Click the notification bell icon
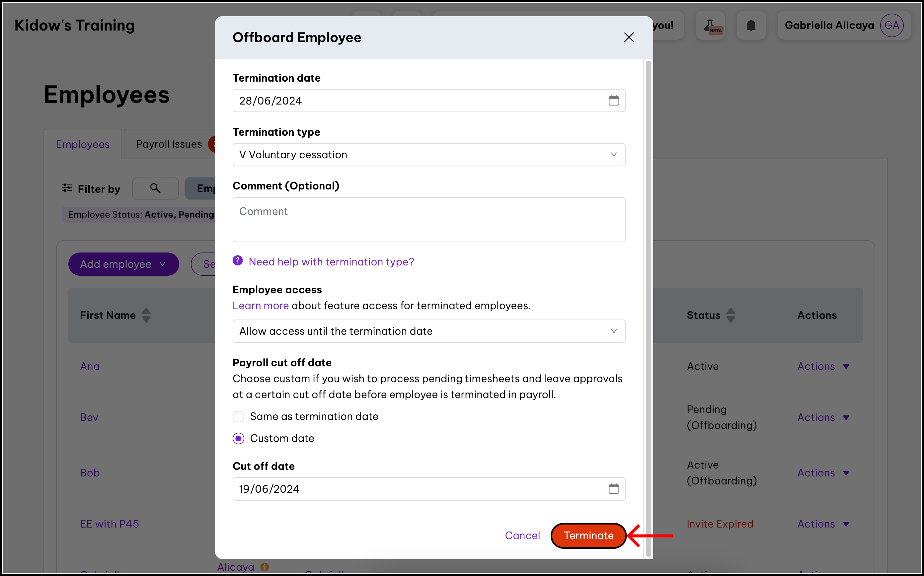 751,26
